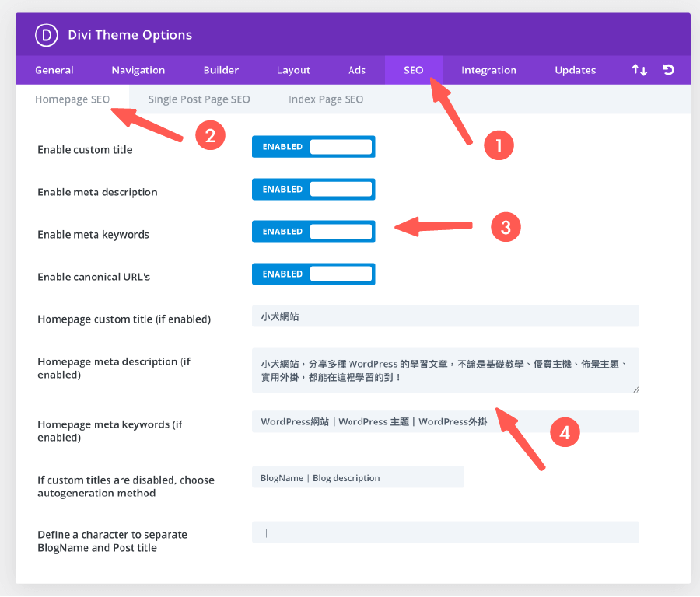Image resolution: width=700 pixels, height=597 pixels.
Task: Open the Builder settings tab
Action: tap(221, 70)
